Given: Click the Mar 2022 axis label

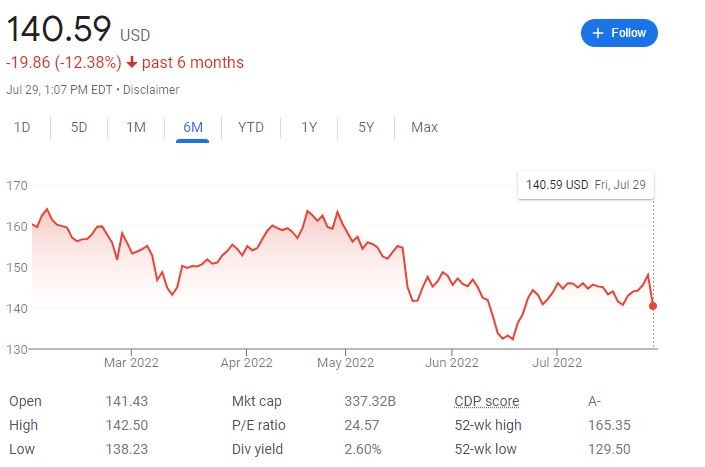Looking at the screenshot, I should tap(131, 362).
